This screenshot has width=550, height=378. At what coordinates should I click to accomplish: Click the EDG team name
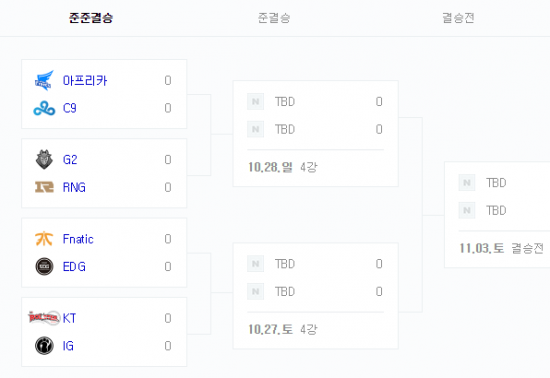pos(74,267)
